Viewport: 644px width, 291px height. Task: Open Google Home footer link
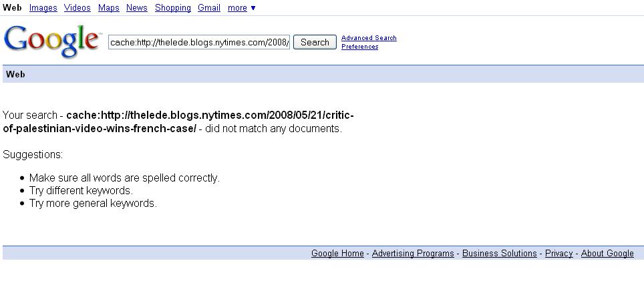click(x=337, y=253)
